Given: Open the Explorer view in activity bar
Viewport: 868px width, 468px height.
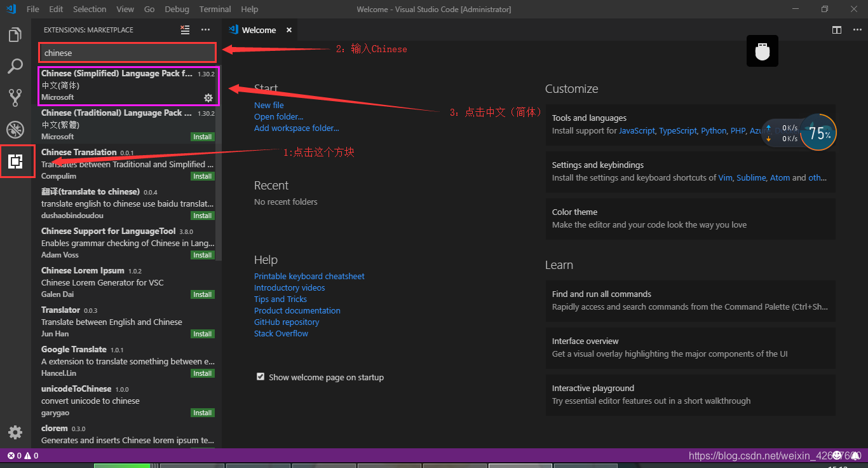Looking at the screenshot, I should click(x=15, y=34).
